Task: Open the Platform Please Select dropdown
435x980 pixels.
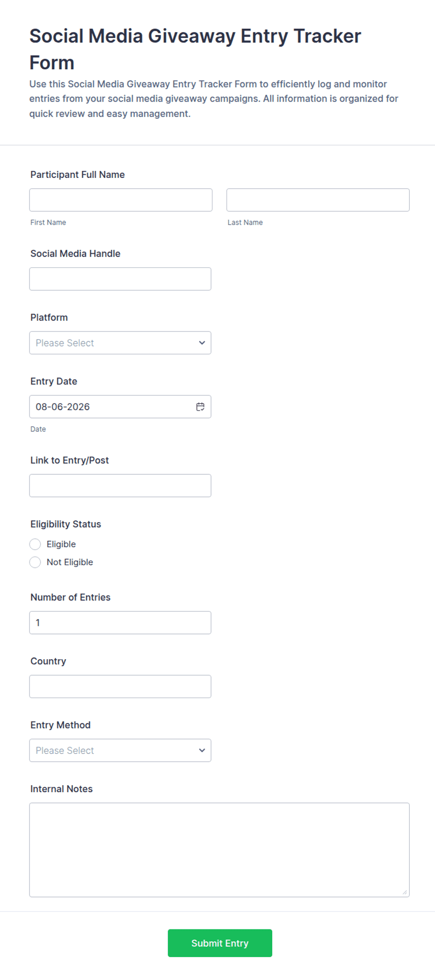Action: [x=120, y=343]
